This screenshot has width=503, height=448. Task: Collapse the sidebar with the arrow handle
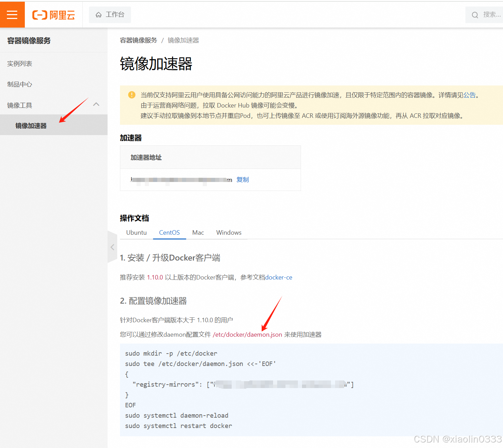pyautogui.click(x=112, y=247)
